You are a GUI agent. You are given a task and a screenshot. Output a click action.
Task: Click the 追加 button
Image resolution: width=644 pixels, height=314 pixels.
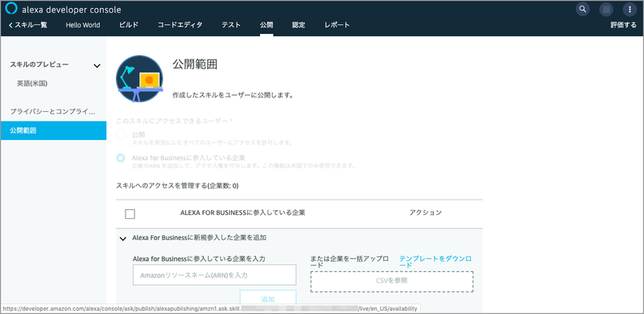coord(268,298)
